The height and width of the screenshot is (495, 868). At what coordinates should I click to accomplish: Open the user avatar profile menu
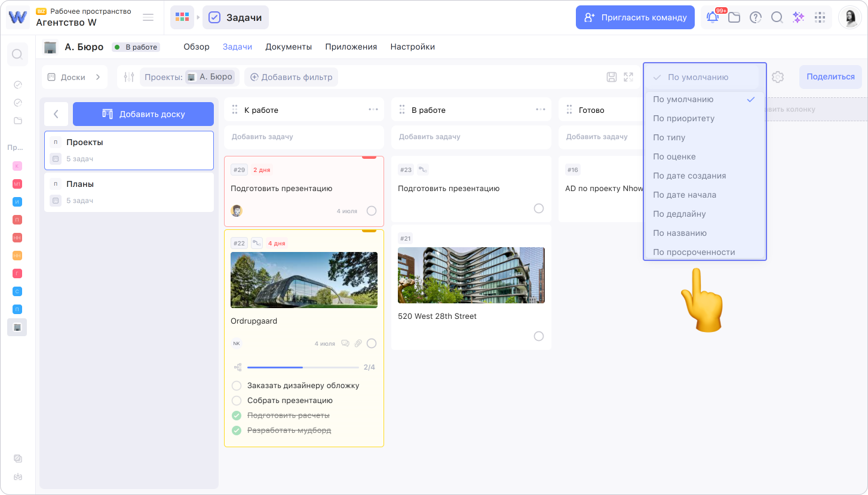[x=849, y=17]
